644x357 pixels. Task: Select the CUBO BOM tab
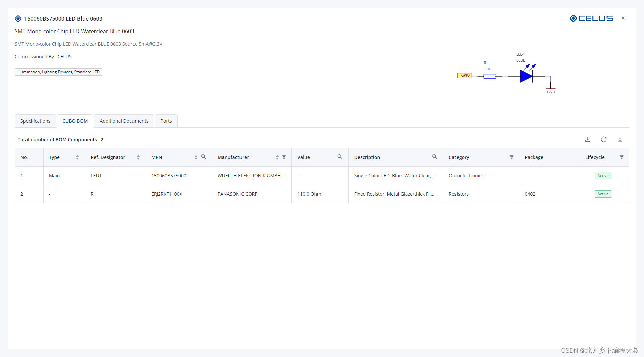click(x=75, y=121)
